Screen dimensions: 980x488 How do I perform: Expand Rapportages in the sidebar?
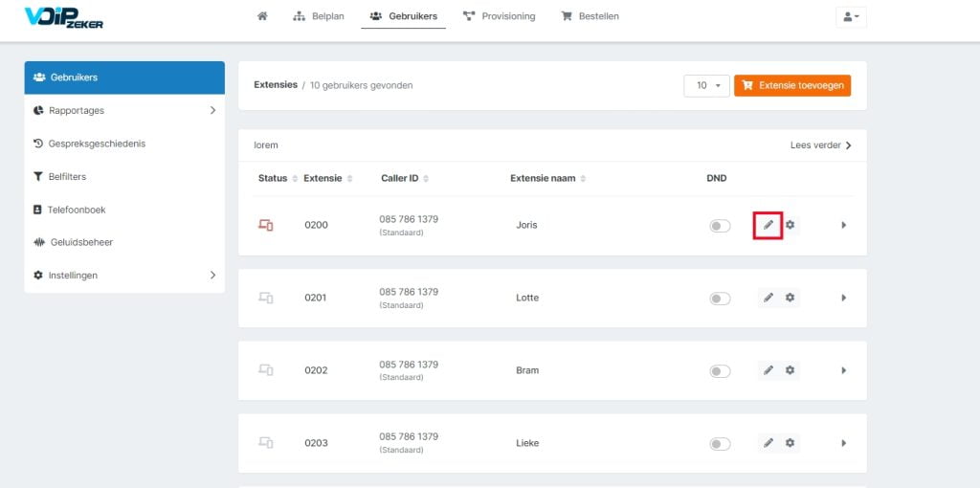(x=124, y=111)
